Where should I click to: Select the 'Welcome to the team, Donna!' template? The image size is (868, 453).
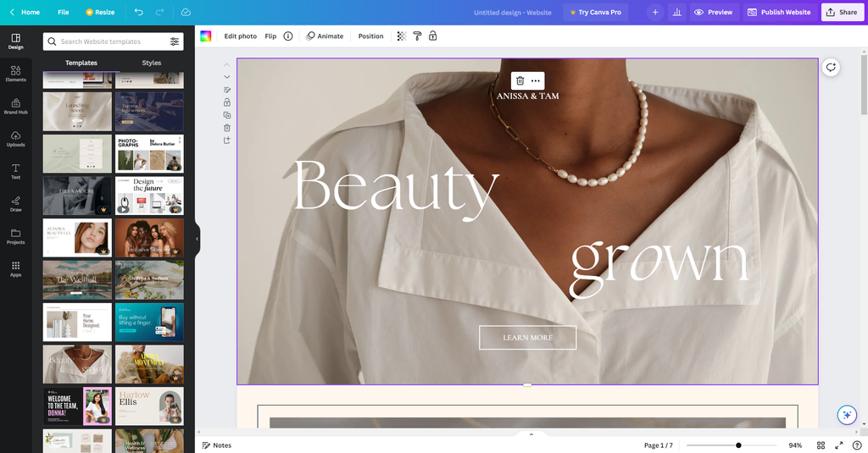tap(77, 406)
